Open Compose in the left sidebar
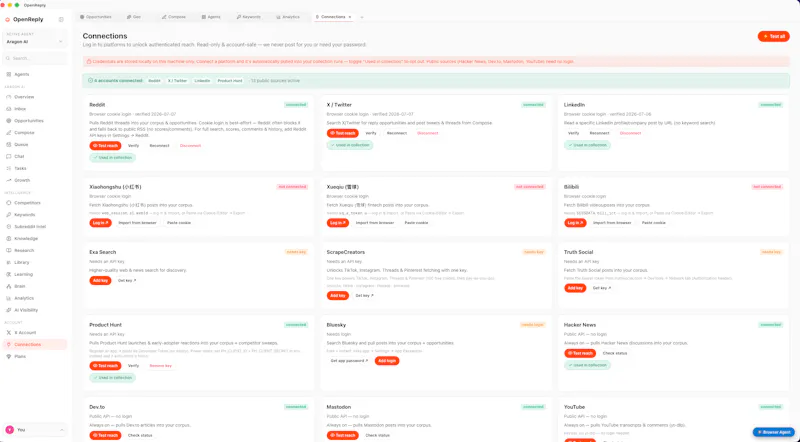The width and height of the screenshot is (800, 442). pyautogui.click(x=24, y=133)
